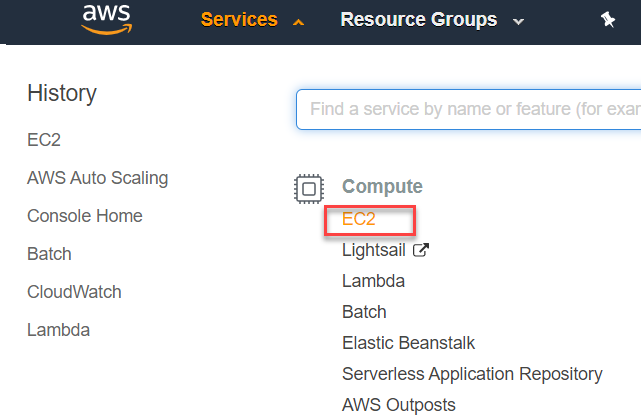Focus the Find a service search field
641x420 pixels.
[468, 109]
